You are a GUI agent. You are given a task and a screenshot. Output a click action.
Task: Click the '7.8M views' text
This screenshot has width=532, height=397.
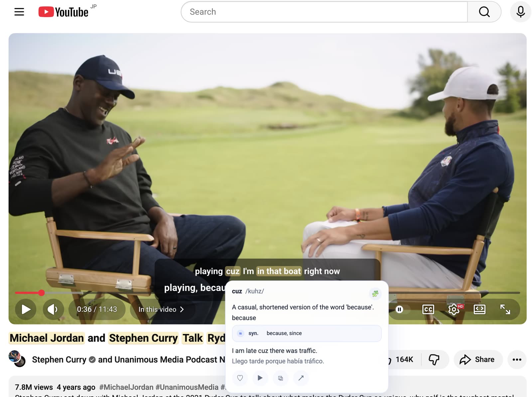coord(34,387)
